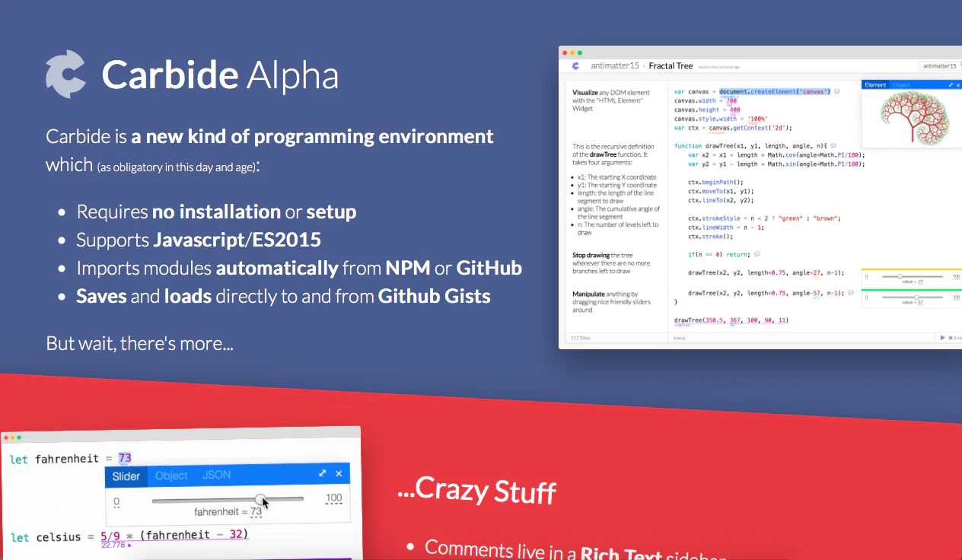Click the 'saved a few seconds ago' status
Screen dimensions: 962x560
click(719, 67)
